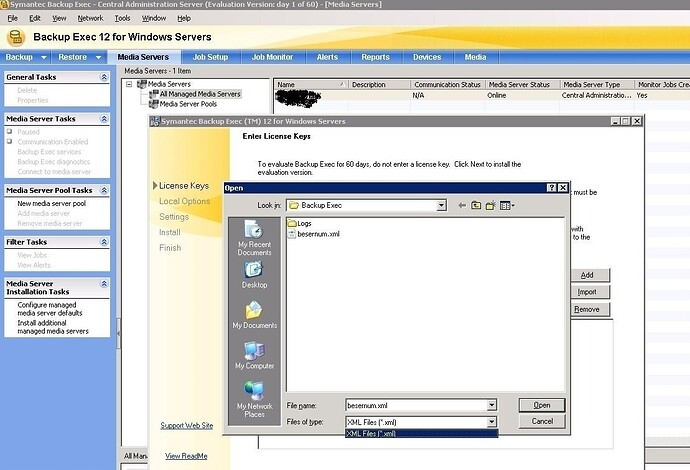Switch to the Job Setup tab
The height and width of the screenshot is (470, 690).
210,57
